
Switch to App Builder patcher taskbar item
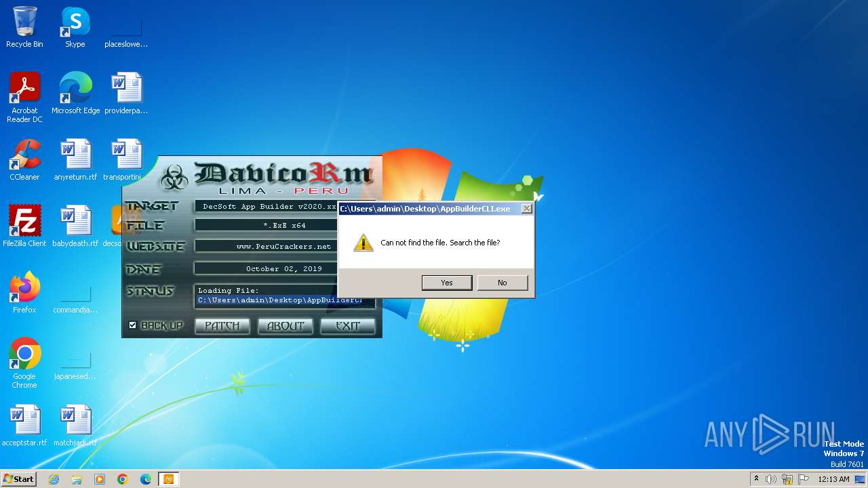(168, 479)
